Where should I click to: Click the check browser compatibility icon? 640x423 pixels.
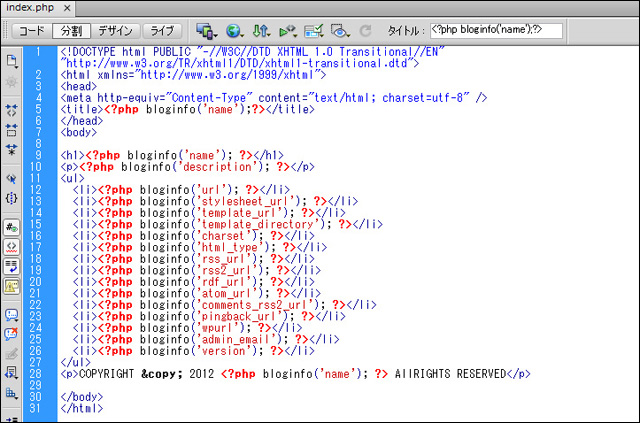314,31
